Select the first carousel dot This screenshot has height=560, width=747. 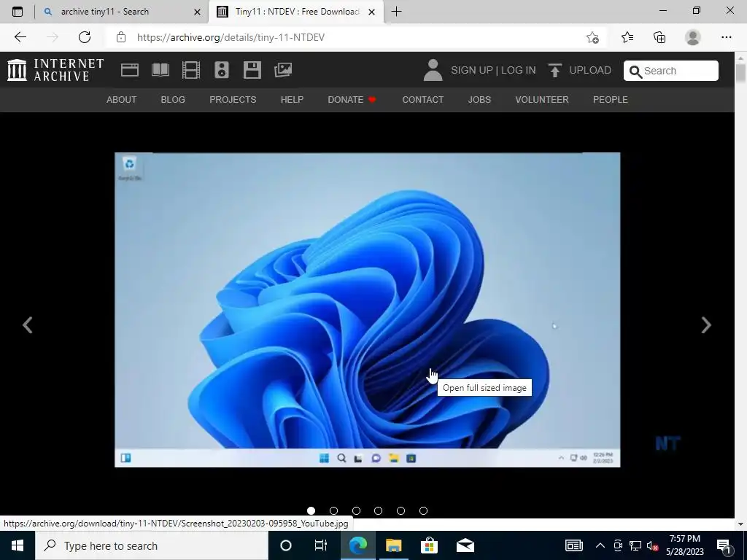click(311, 510)
